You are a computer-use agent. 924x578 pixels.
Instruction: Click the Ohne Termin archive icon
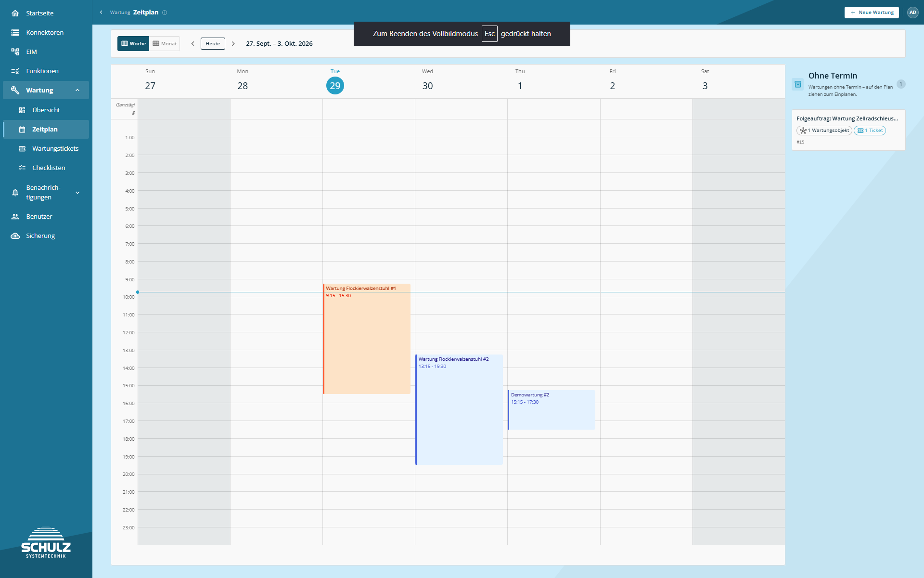[798, 84]
